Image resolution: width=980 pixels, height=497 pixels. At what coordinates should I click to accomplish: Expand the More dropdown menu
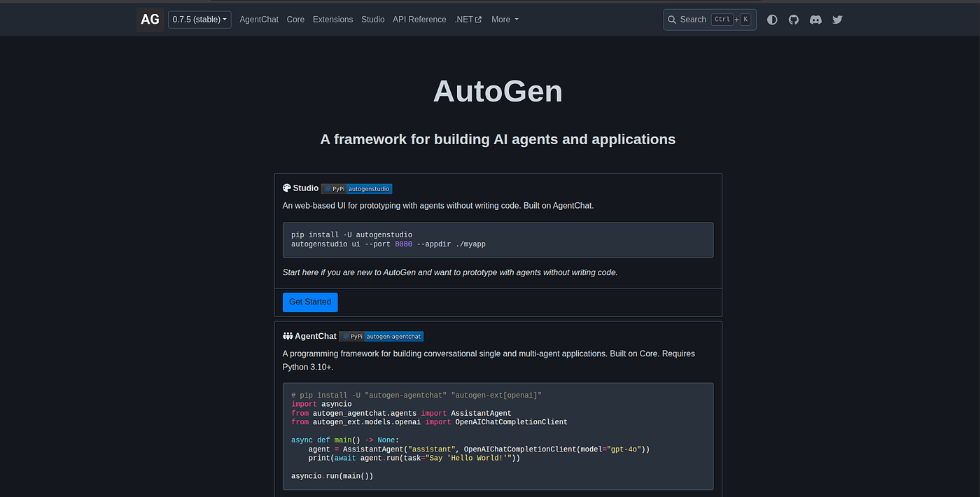click(505, 20)
